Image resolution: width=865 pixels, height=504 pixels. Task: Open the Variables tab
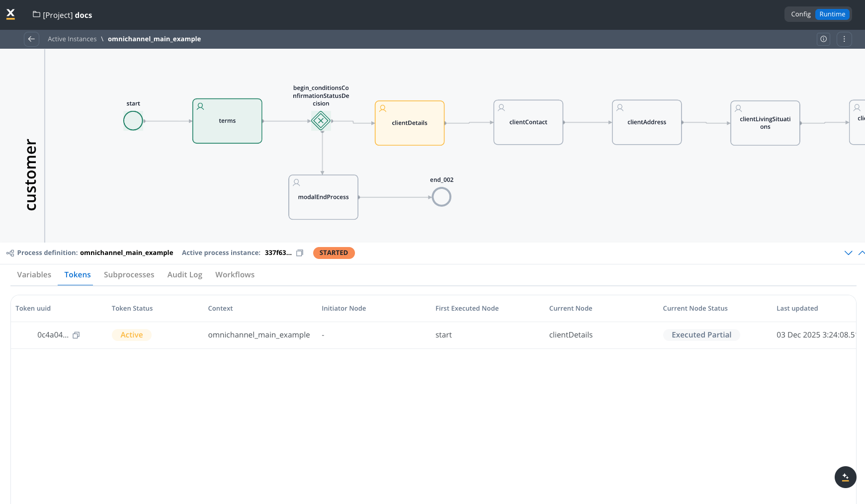tap(34, 275)
